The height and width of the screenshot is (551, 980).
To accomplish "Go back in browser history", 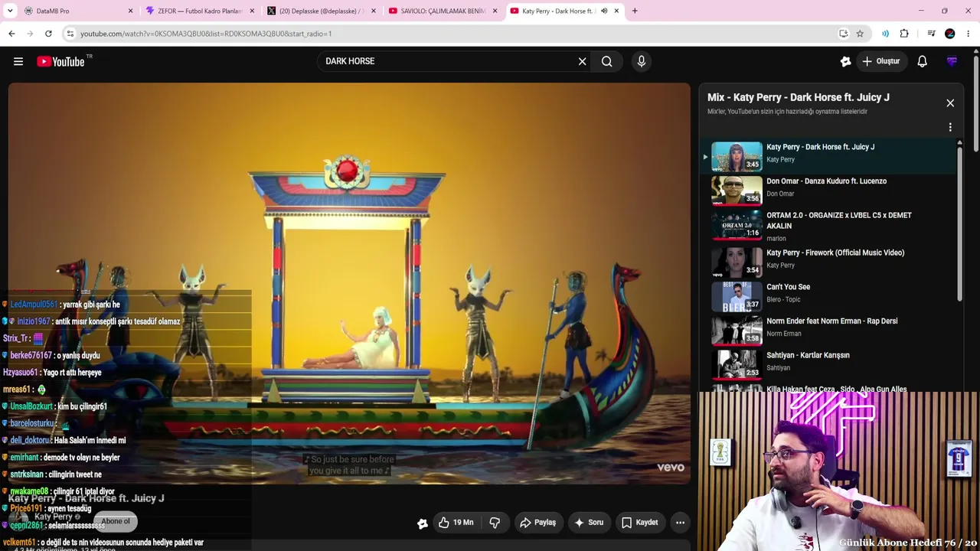I will pos(11,34).
